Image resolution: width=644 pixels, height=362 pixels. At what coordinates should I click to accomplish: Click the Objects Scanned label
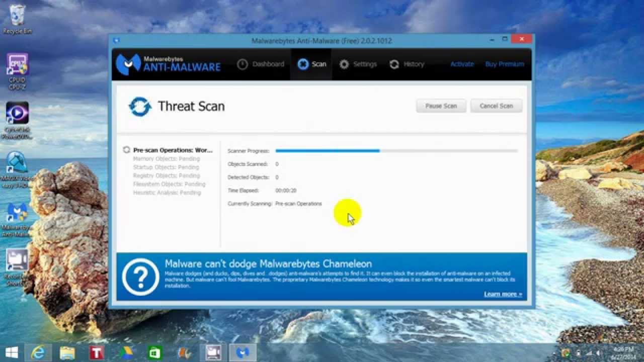(247, 164)
